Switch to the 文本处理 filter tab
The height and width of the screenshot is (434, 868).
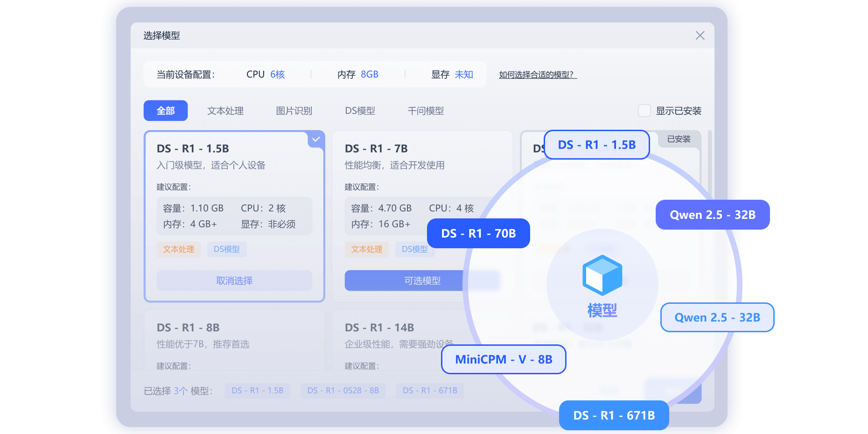pyautogui.click(x=225, y=111)
